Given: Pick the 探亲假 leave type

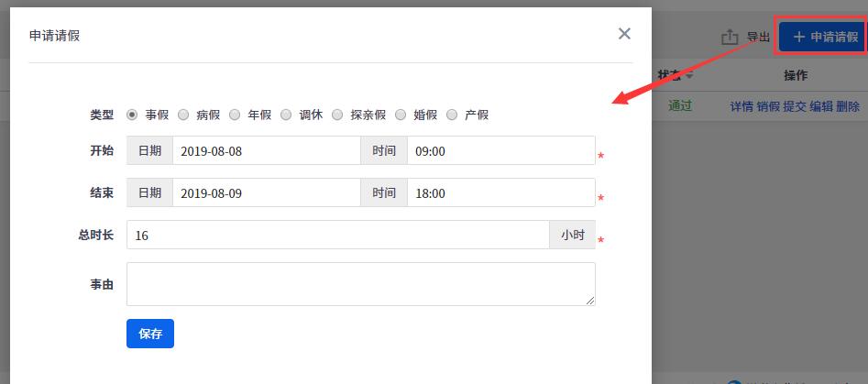Looking at the screenshot, I should click(337, 115).
